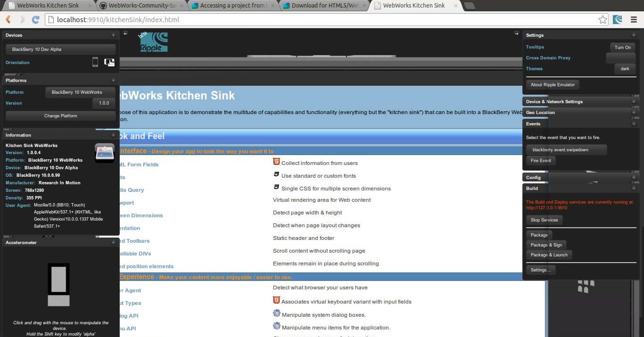Screen dimensions: 644x337
Task: Switch to WebWorks-Community-Samples GitHub tab
Action: coord(142,6)
